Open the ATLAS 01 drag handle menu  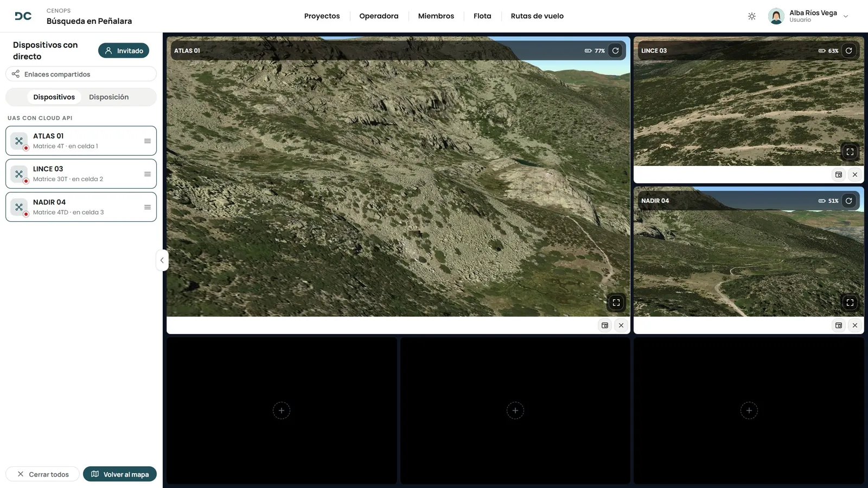(148, 141)
